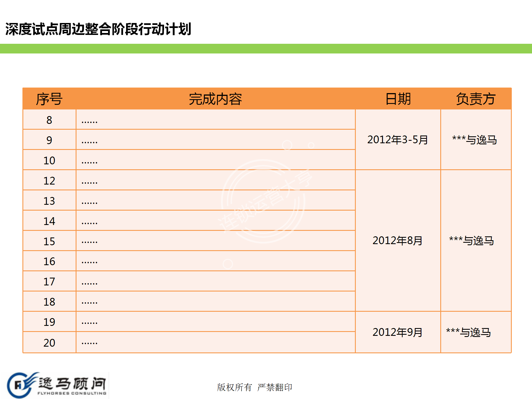Screen dimensions: 532x399
Task: Click the content cell in row 19
Action: 215,322
